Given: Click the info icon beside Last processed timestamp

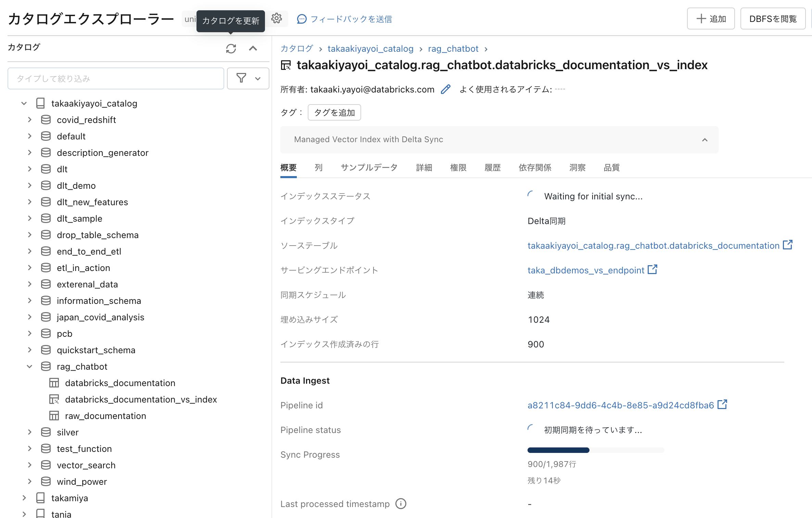Looking at the screenshot, I should click(x=401, y=504).
